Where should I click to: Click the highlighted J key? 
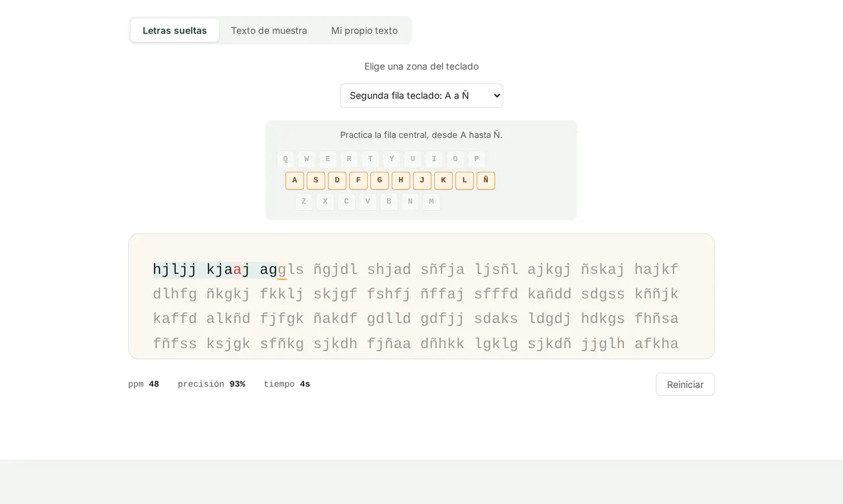(422, 180)
